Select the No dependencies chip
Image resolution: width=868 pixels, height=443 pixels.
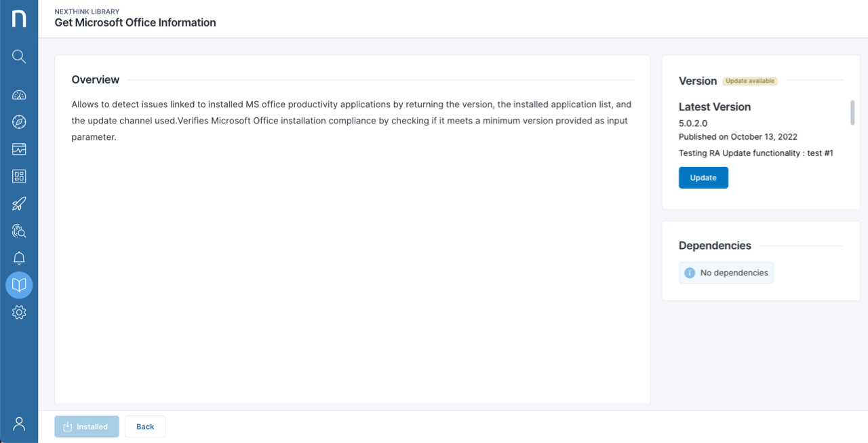click(726, 272)
